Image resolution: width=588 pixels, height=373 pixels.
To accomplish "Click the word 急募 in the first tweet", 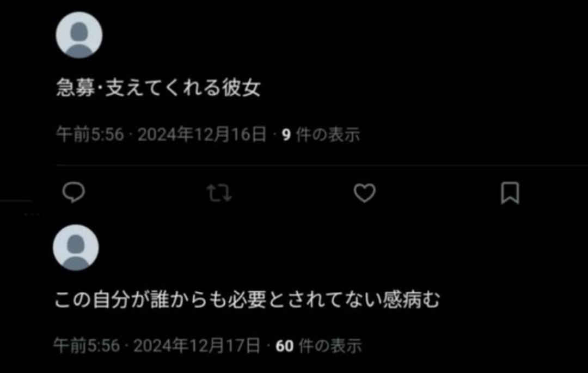I will 75,88.
